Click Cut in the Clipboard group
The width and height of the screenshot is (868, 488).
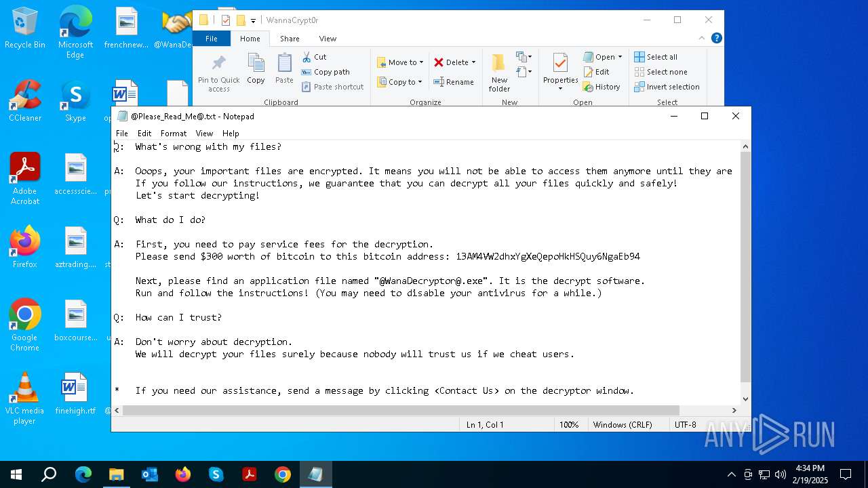point(314,57)
